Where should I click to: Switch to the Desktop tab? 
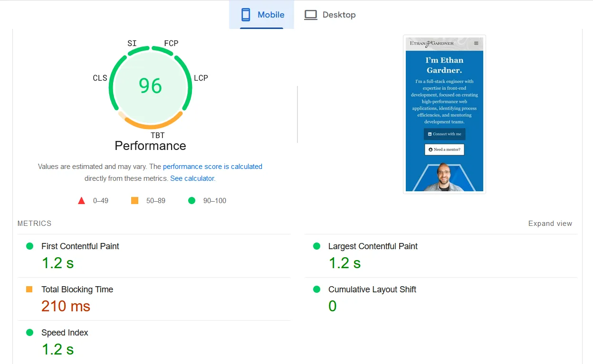pyautogui.click(x=330, y=14)
